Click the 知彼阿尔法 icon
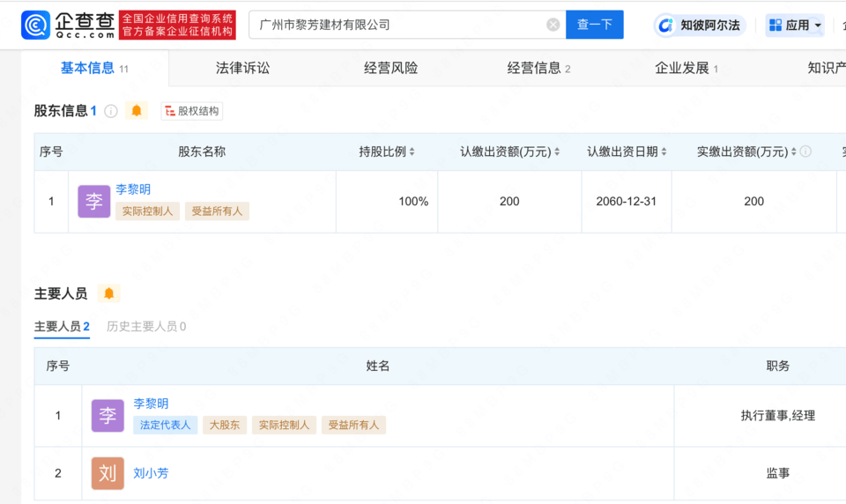The width and height of the screenshot is (846, 504). pyautogui.click(x=665, y=26)
